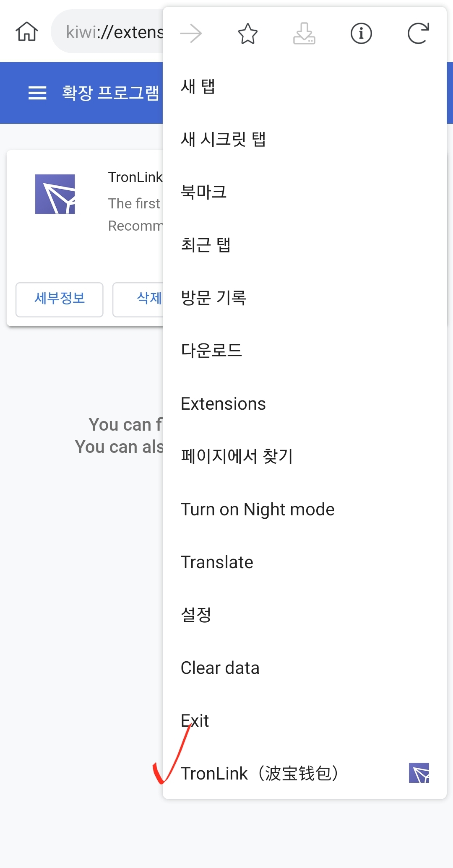
Task: Open browsing history (방문 기록)
Action: 213,298
